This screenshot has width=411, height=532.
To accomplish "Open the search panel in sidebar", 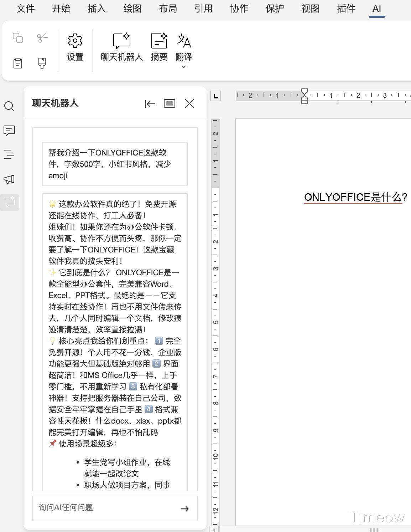I will pos(9,106).
